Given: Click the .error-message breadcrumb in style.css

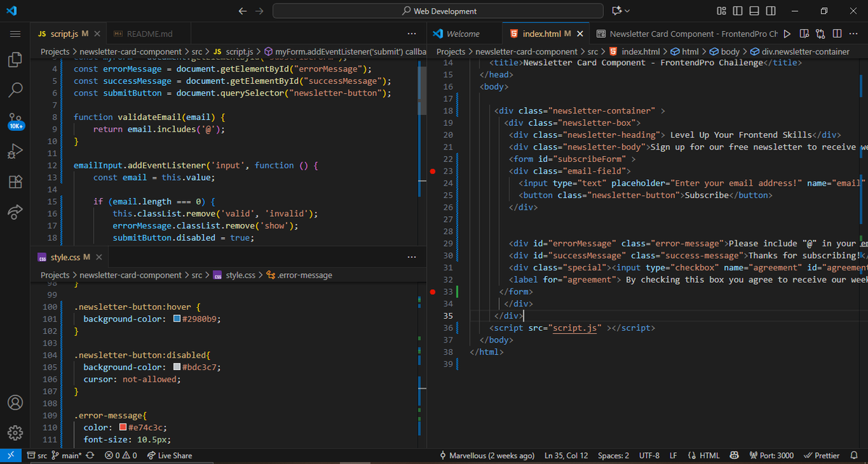Looking at the screenshot, I should (x=299, y=275).
